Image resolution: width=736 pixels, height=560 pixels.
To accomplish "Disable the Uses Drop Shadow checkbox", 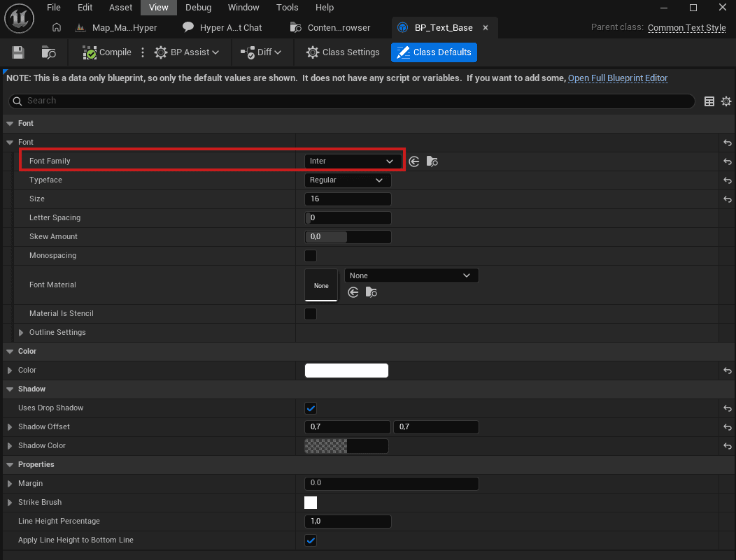I will click(x=310, y=408).
